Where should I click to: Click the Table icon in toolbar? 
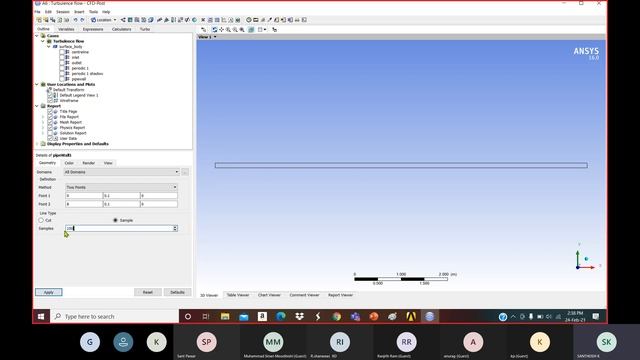pyautogui.click(x=217, y=20)
